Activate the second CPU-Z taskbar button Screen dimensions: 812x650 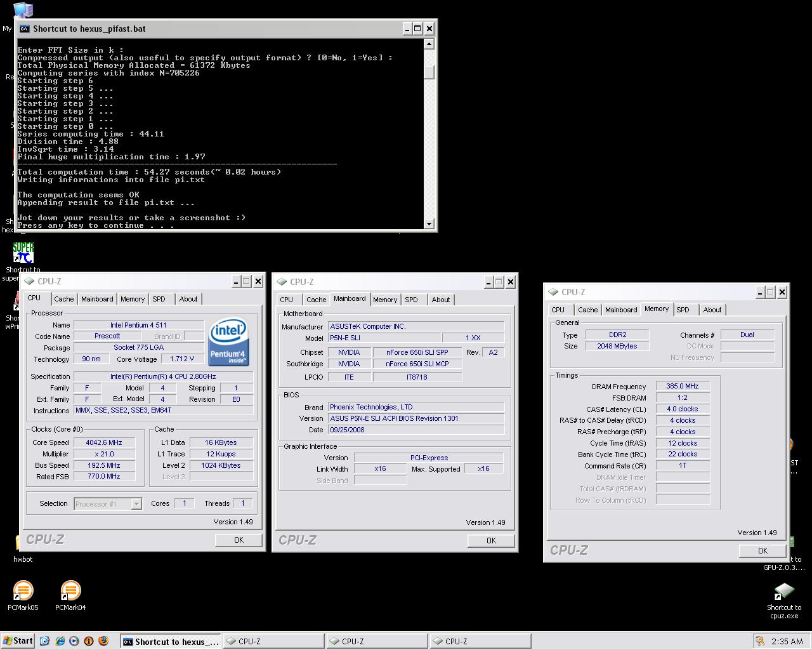[x=377, y=642]
